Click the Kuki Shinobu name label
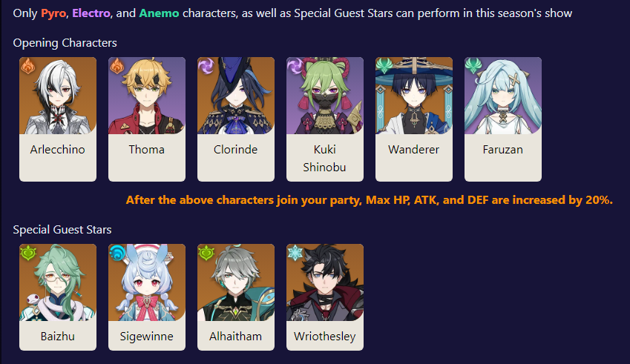The height and width of the screenshot is (364, 630). click(325, 158)
